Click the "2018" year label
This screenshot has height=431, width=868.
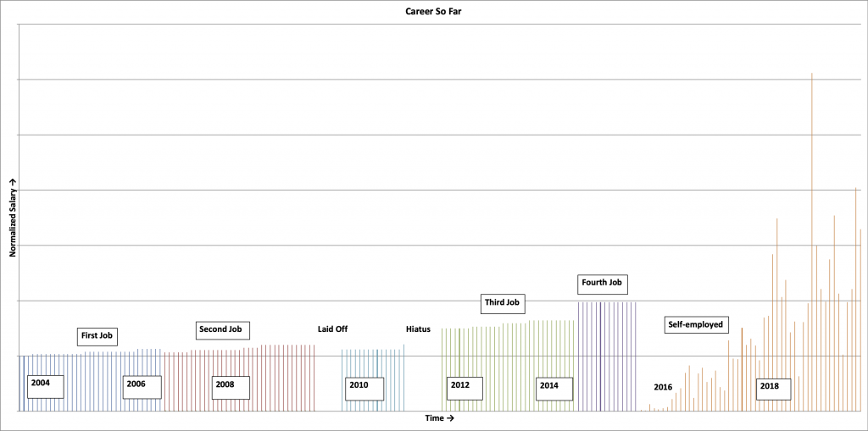tap(773, 390)
